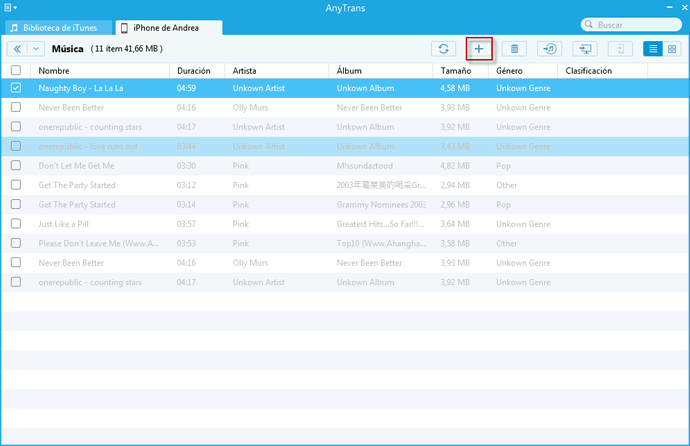Click the magnifier search icon
The image size is (690, 446).
coord(589,25)
